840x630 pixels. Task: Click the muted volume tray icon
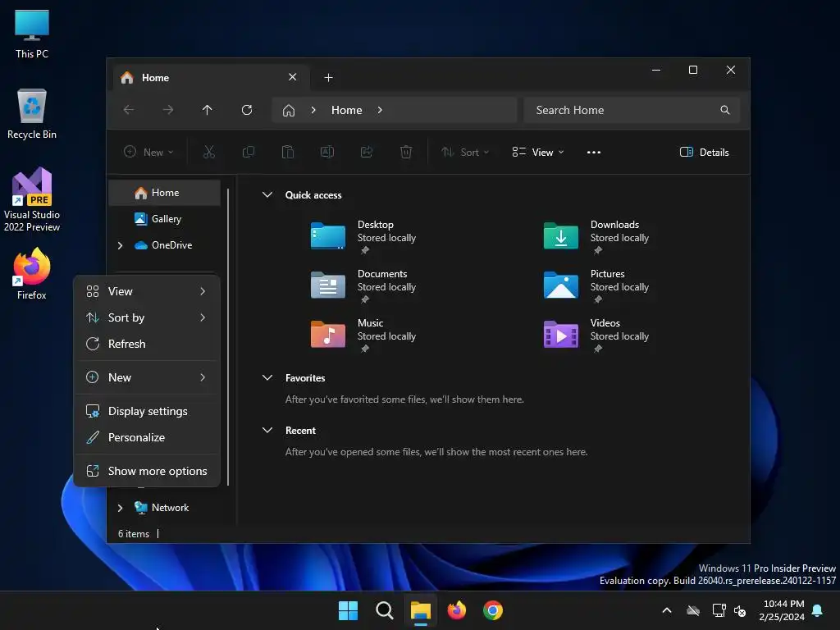coord(740,610)
